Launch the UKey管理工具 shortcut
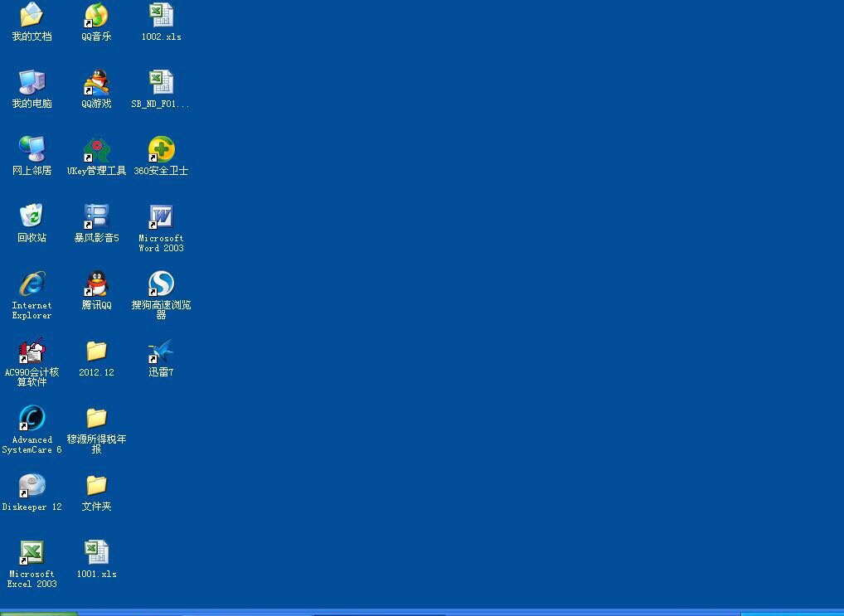The width and height of the screenshot is (844, 616). click(96, 149)
